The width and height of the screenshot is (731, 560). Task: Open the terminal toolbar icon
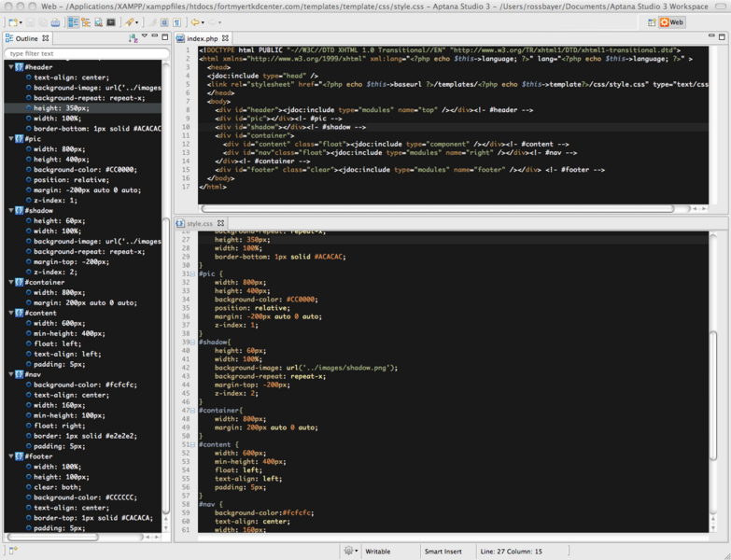click(111, 22)
